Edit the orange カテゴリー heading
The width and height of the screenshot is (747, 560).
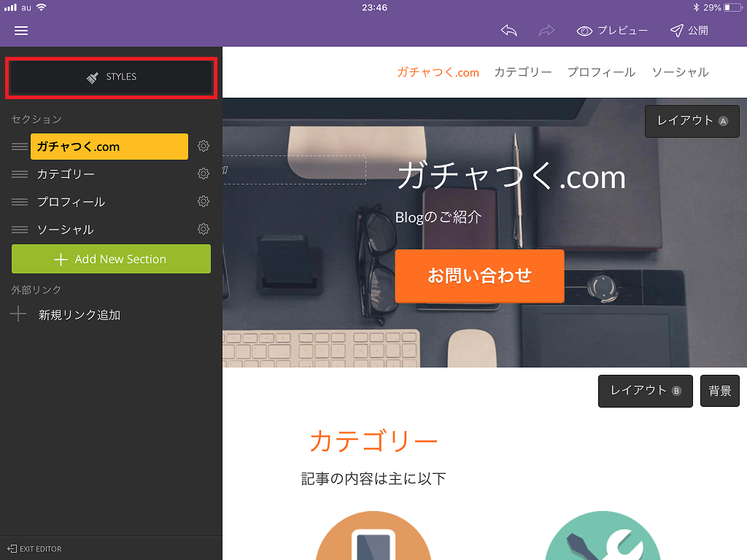(373, 441)
